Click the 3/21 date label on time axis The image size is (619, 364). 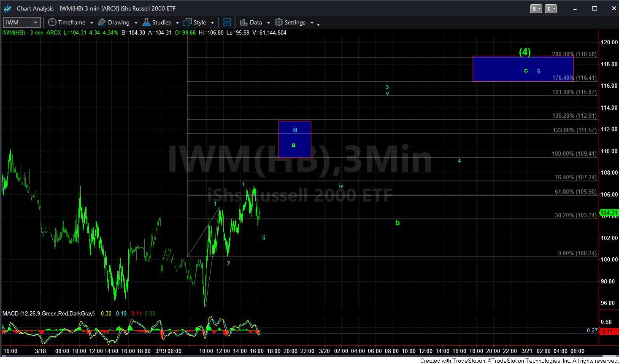pyautogui.click(x=527, y=351)
